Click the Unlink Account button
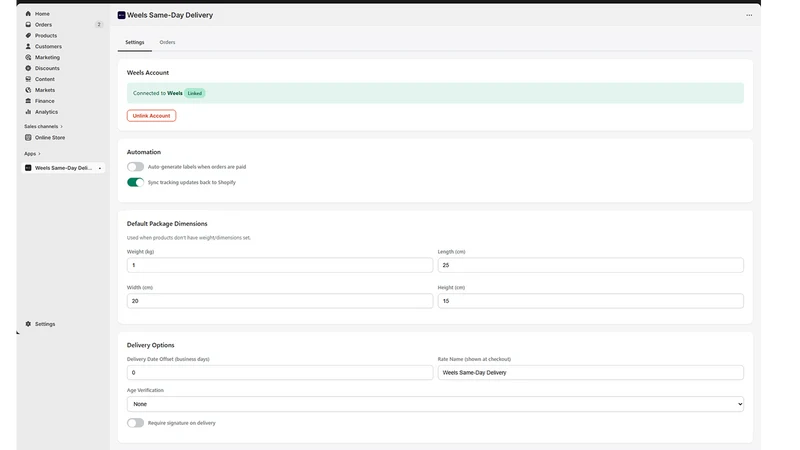800x450 pixels. (152, 116)
